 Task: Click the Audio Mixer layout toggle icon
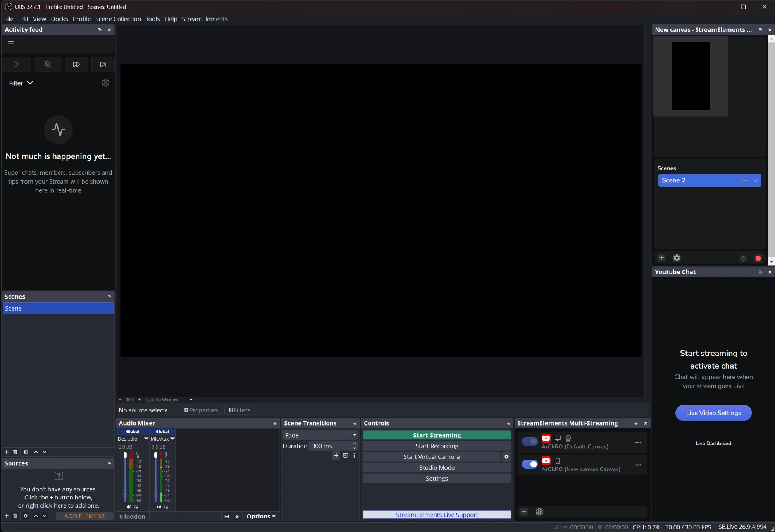[227, 516]
